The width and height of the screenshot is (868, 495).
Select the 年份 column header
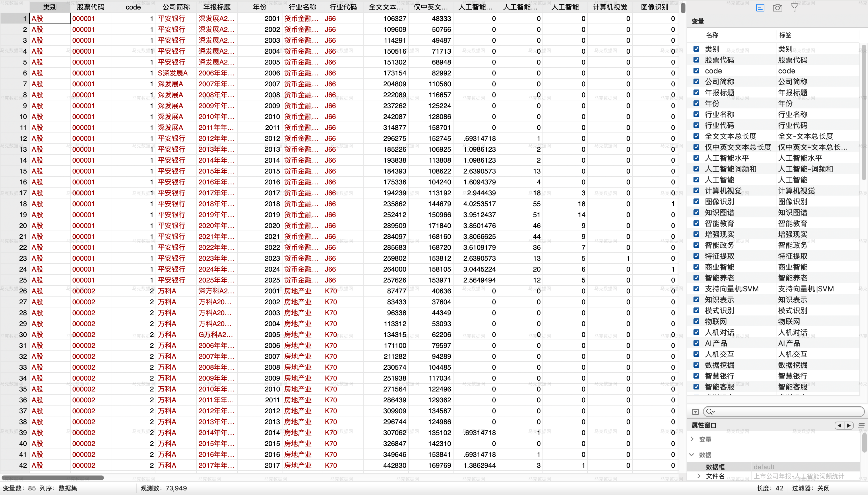(x=259, y=7)
